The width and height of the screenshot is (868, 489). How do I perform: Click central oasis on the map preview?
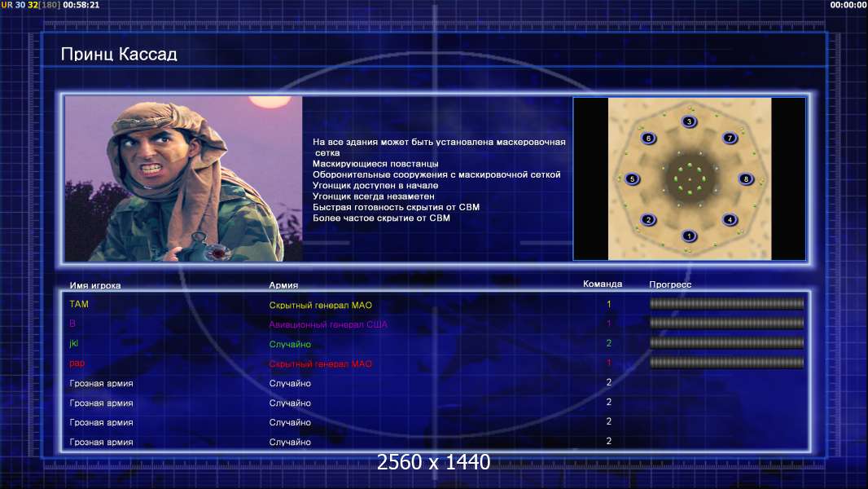689,179
